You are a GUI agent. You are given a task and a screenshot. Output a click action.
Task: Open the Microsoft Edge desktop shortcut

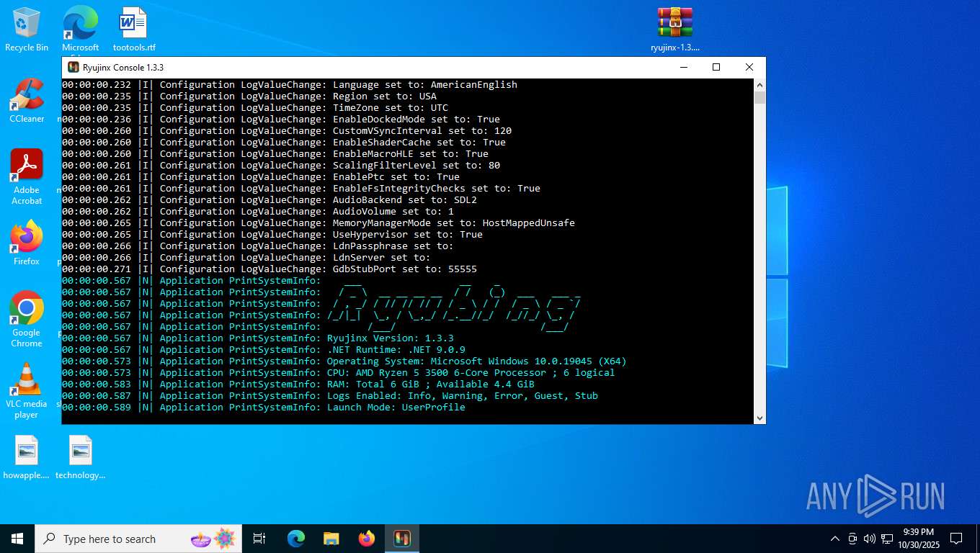click(80, 29)
